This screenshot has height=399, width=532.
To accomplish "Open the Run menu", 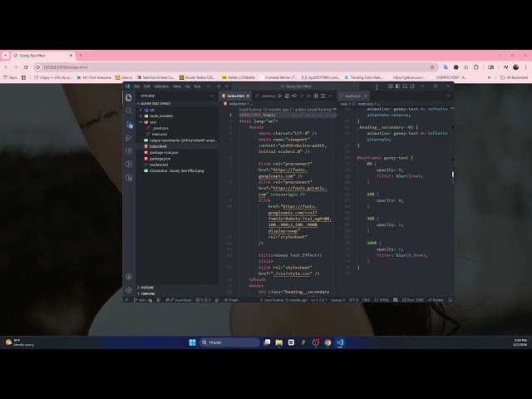I will [x=198, y=86].
